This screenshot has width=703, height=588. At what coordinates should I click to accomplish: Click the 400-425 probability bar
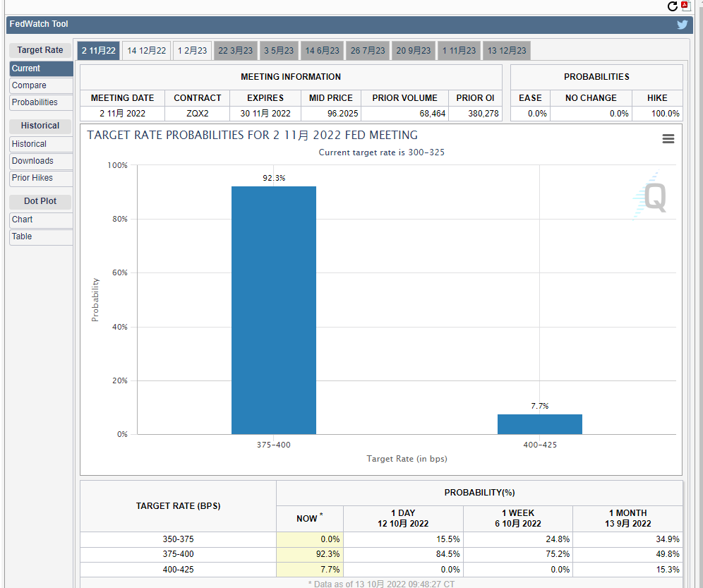coord(539,424)
